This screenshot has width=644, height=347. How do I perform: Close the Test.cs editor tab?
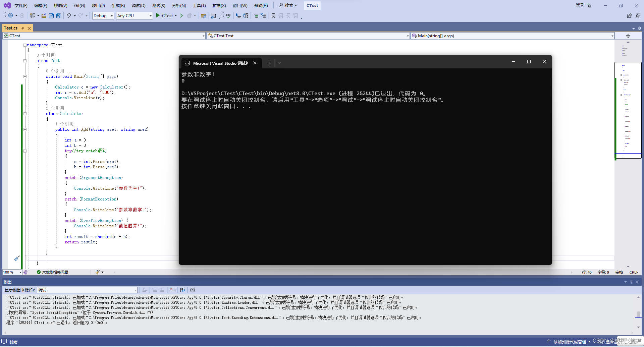coord(29,28)
